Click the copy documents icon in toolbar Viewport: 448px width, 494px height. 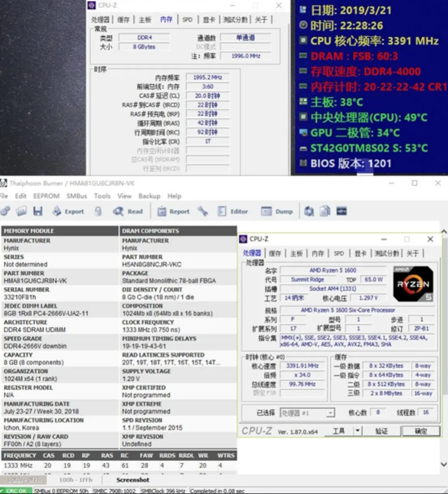325,211
